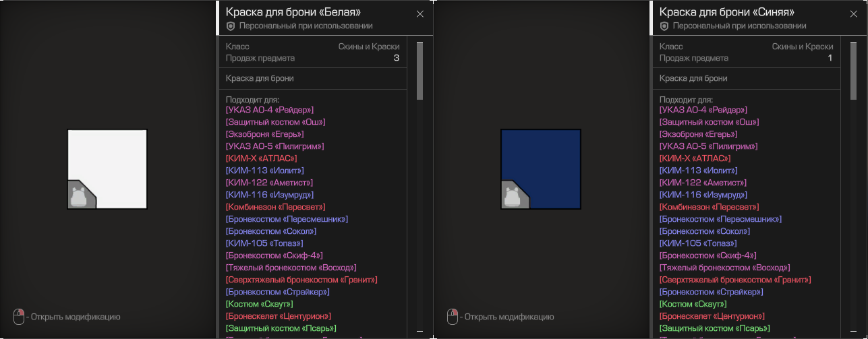Click armor icon on blue paint swatch
The height and width of the screenshot is (339, 868).
[x=513, y=197]
